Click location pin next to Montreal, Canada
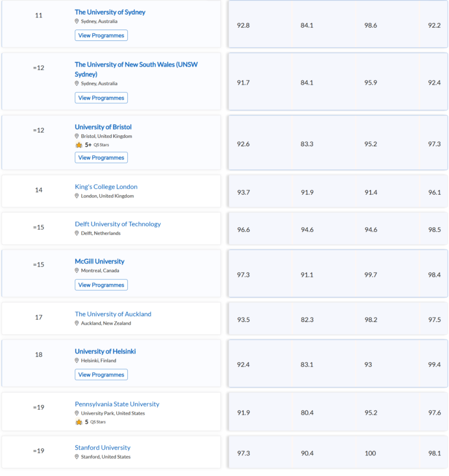The width and height of the screenshot is (449, 476). pyautogui.click(x=76, y=270)
